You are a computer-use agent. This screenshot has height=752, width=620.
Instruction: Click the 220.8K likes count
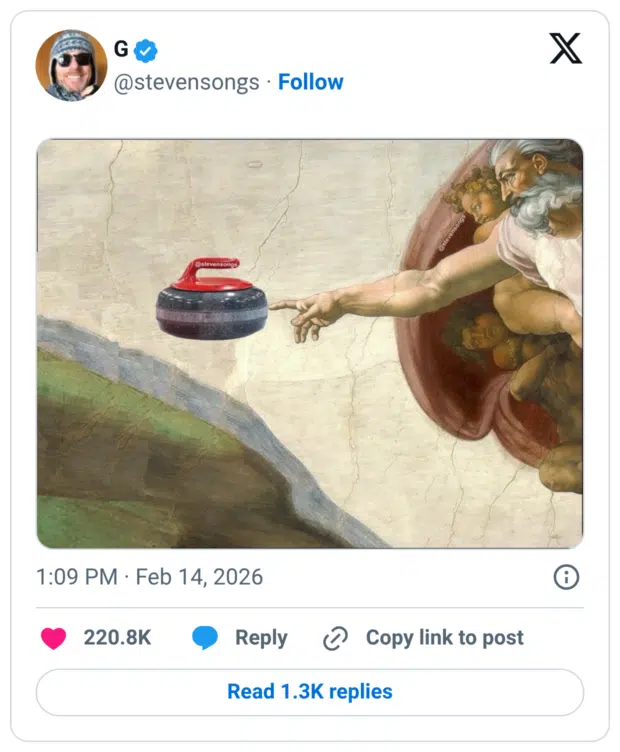click(x=117, y=638)
